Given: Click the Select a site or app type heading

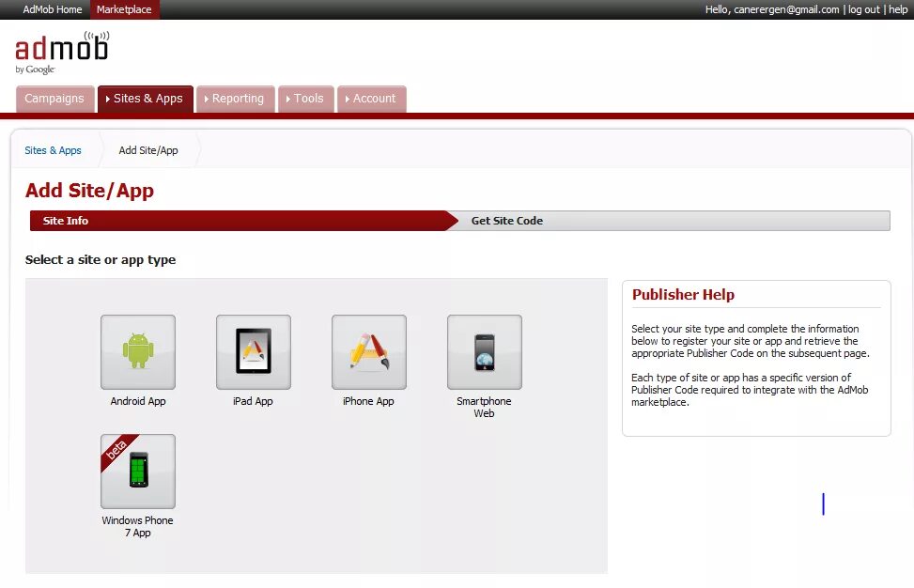Looking at the screenshot, I should point(101,260).
